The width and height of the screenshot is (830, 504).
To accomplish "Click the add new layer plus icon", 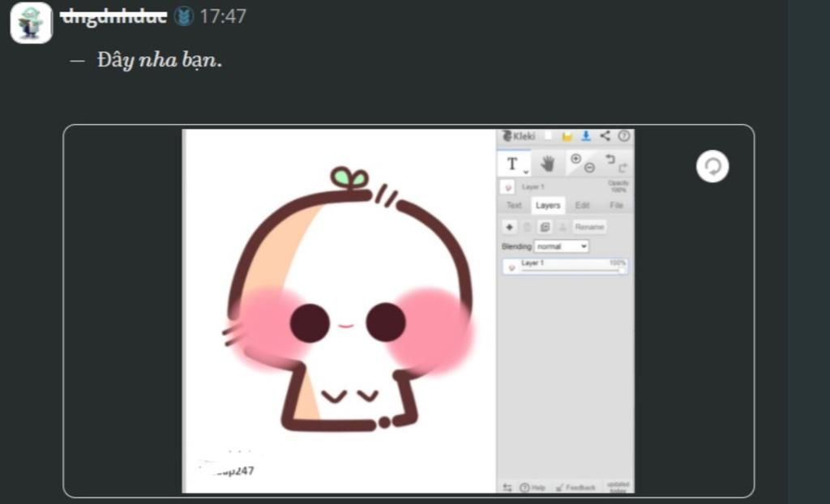I will pyautogui.click(x=509, y=227).
